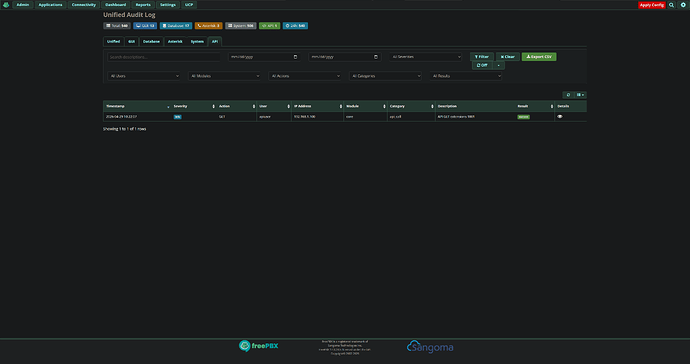
Task: Sort by Category column
Action: (x=411, y=107)
